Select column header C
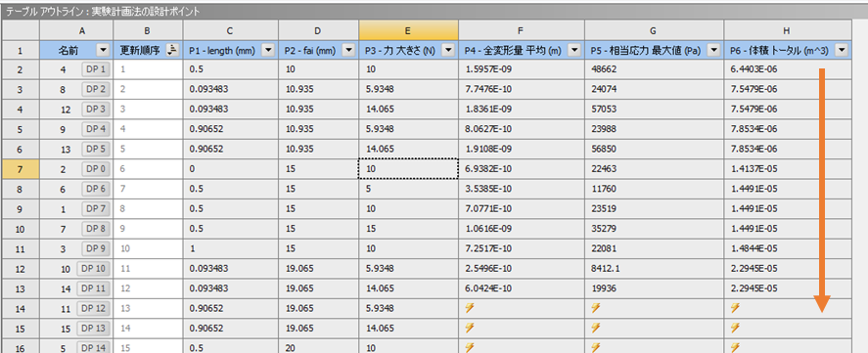 coord(231,31)
